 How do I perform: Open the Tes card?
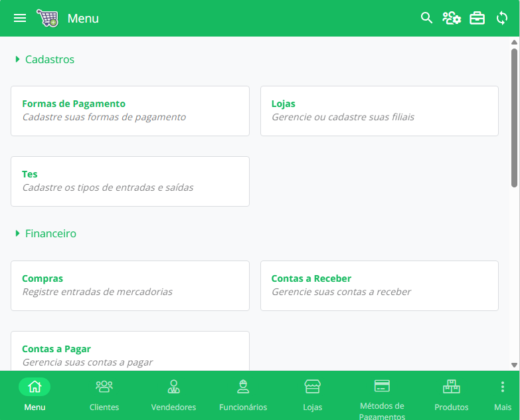tap(130, 181)
